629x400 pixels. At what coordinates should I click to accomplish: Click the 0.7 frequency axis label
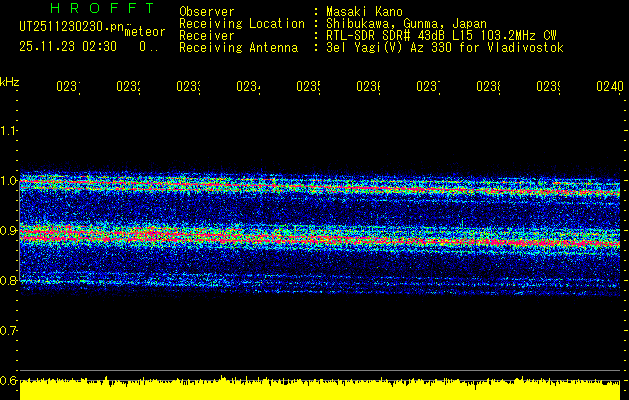click(8, 331)
